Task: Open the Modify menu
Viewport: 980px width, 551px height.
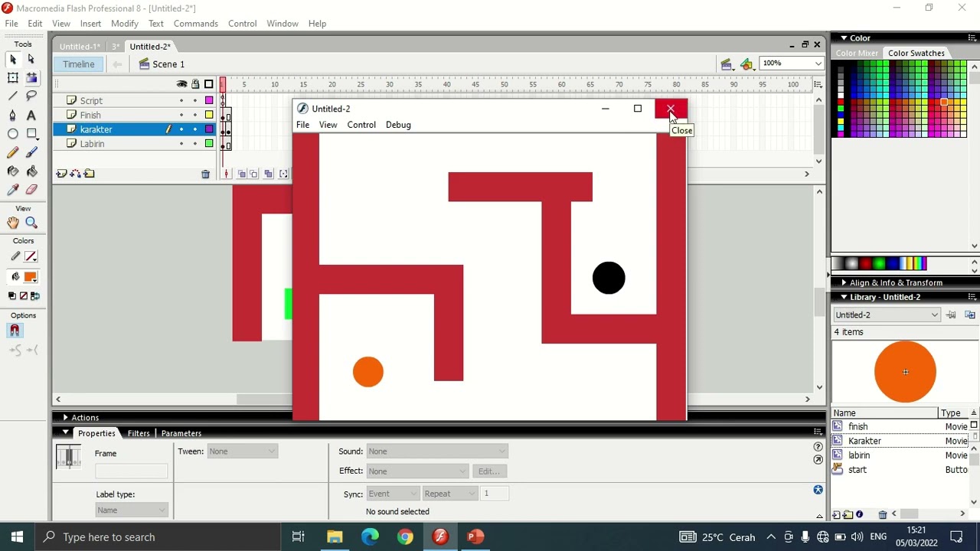Action: click(125, 24)
